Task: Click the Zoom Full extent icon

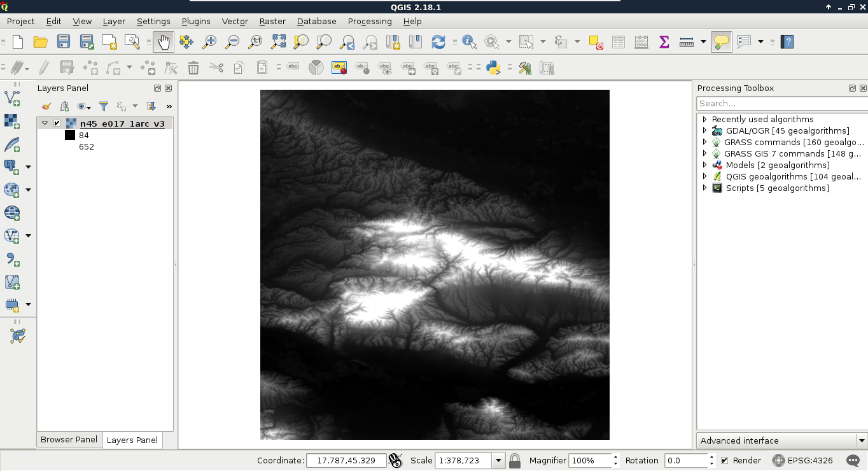Action: [278, 42]
